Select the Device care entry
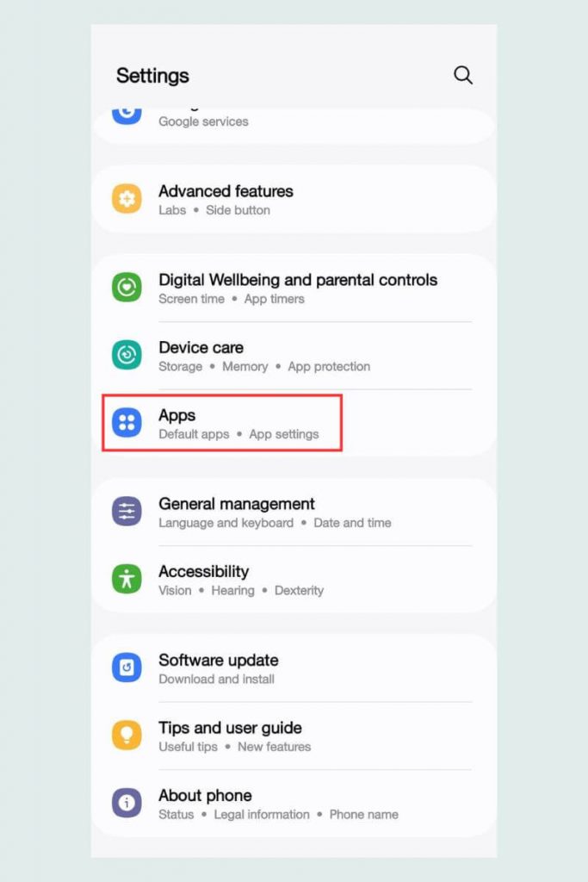588x882 pixels. (294, 356)
